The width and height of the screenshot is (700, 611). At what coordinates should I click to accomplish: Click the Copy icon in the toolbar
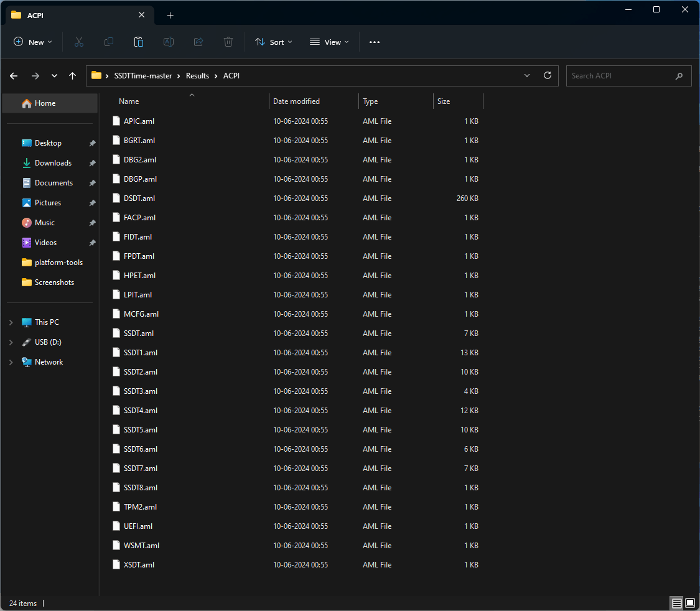click(109, 42)
